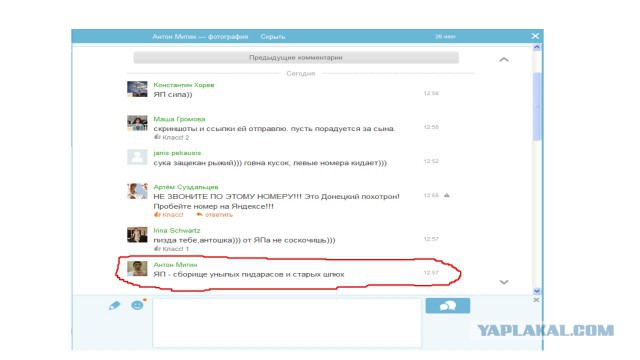This screenshot has width=640, height=360.
Task: Click Константин Хорев's avatar thumbnail
Action: tap(137, 89)
